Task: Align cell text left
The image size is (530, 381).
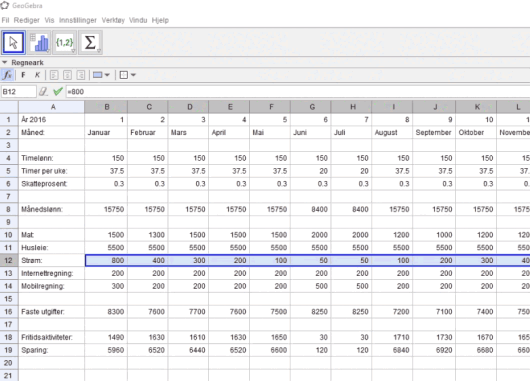Action: point(54,75)
